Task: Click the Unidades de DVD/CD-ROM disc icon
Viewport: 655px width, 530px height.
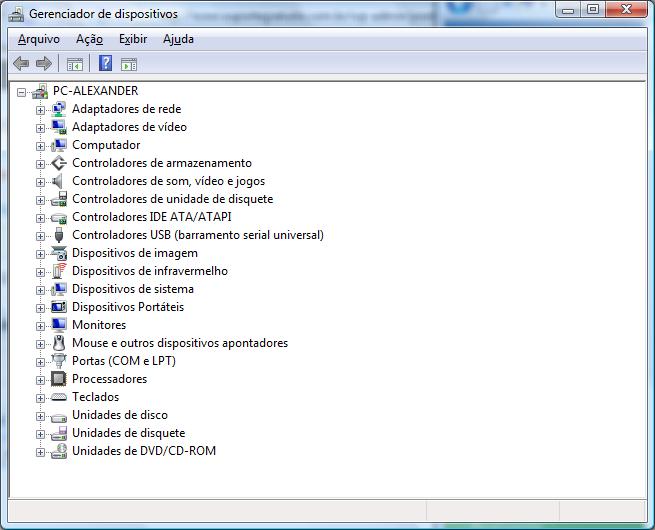Action: click(59, 451)
